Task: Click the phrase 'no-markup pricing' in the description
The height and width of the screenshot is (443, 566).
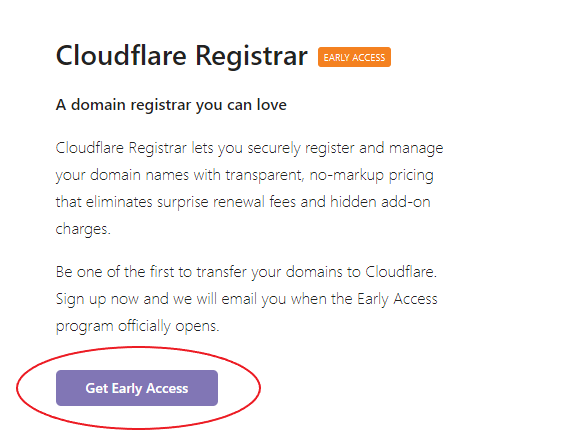Action: pyautogui.click(x=371, y=175)
